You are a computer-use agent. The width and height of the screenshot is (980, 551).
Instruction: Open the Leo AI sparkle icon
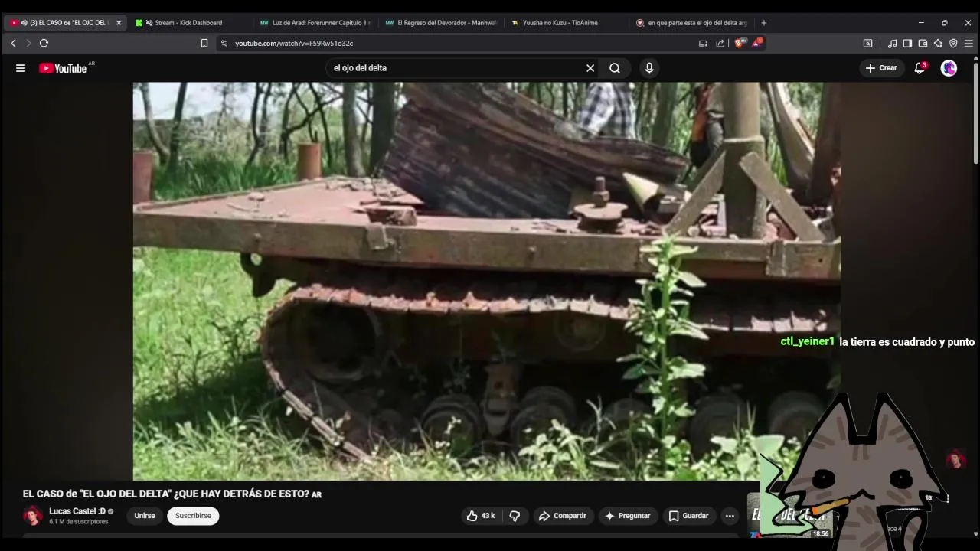click(x=938, y=44)
